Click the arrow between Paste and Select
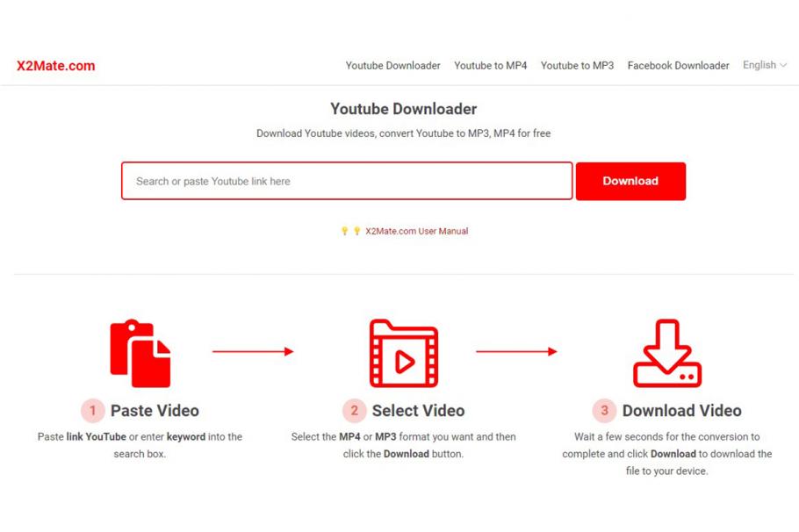This screenshot has height=532, width=799. click(x=253, y=351)
